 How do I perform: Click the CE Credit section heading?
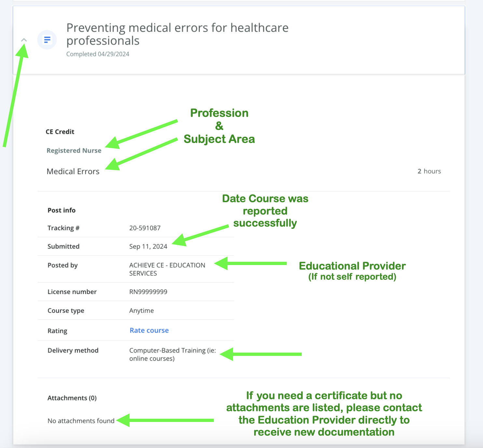[x=60, y=132]
